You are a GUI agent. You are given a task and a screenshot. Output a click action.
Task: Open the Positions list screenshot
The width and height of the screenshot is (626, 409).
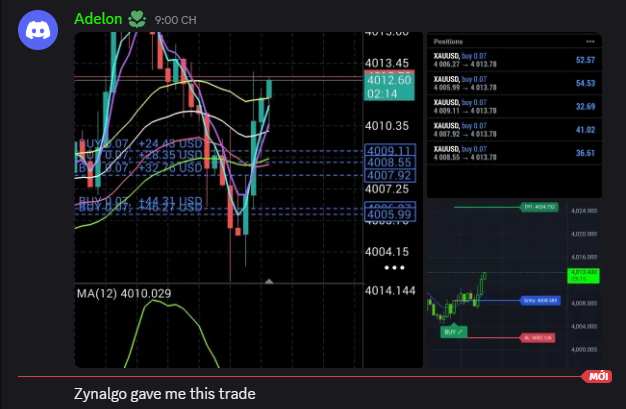coord(514,115)
